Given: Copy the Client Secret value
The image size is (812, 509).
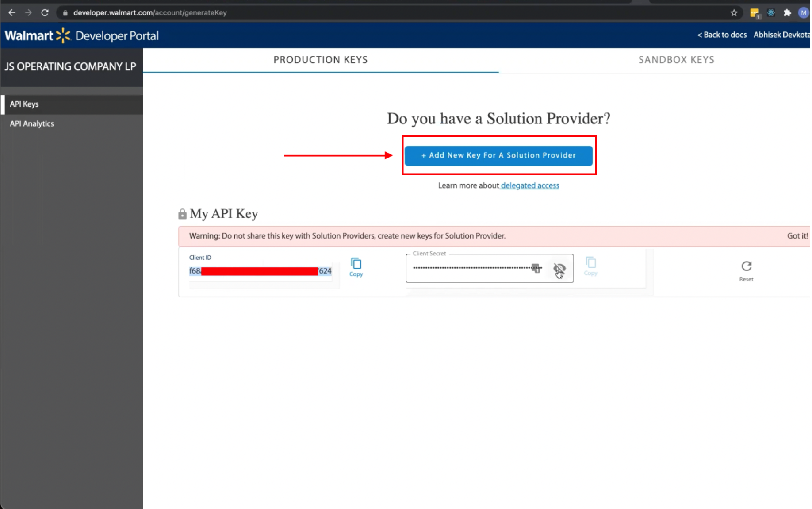Looking at the screenshot, I should click(590, 266).
